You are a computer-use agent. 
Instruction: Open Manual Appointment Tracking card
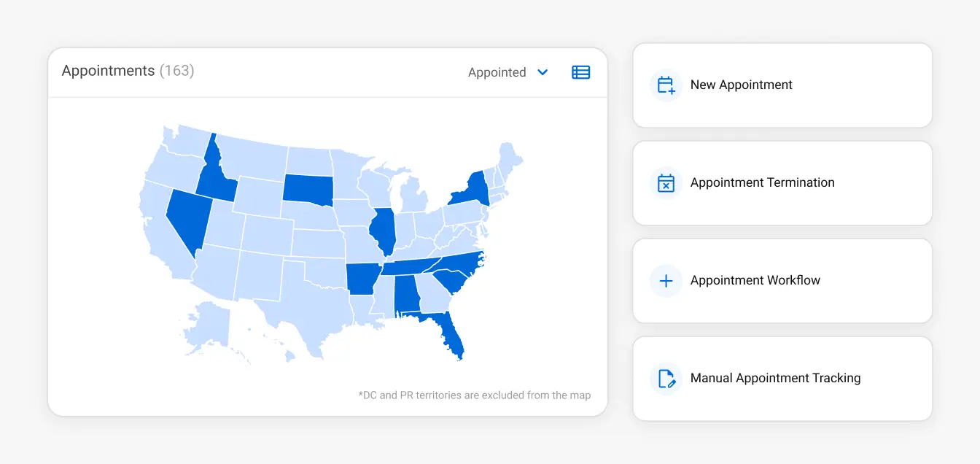[782, 379]
